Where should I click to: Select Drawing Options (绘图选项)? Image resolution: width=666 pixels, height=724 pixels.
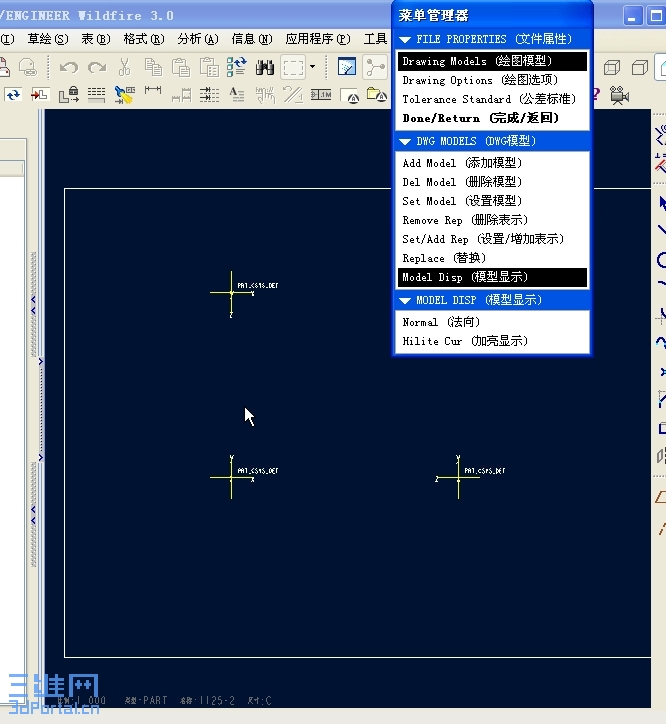point(492,80)
